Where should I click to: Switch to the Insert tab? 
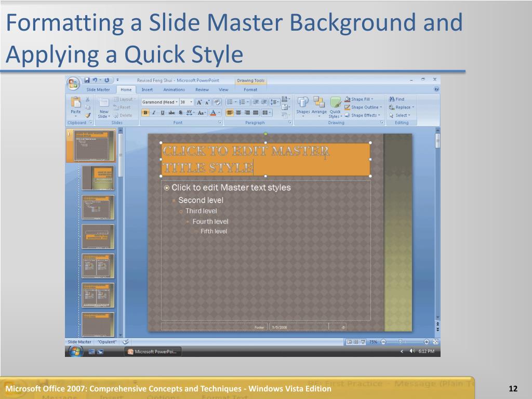(147, 89)
